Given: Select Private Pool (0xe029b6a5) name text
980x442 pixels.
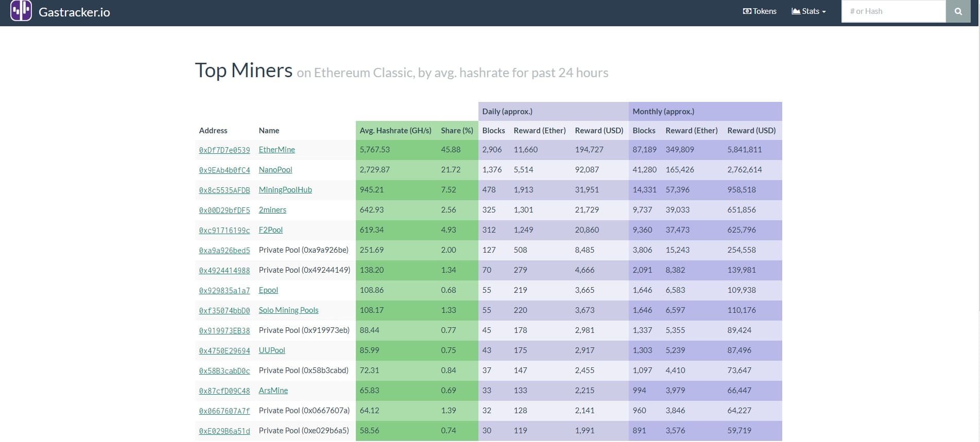Looking at the screenshot, I should point(304,431).
